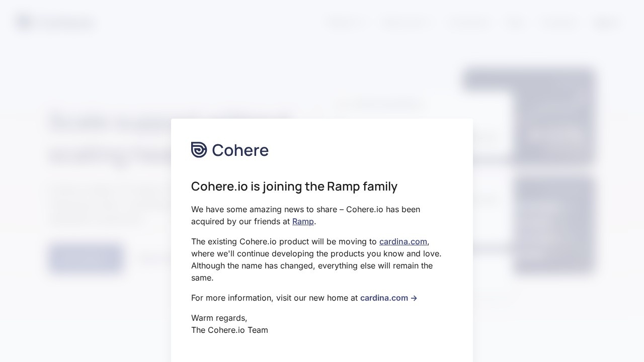Click the lower-right preview card
Viewport: 644px width, 362px height.
point(553,225)
